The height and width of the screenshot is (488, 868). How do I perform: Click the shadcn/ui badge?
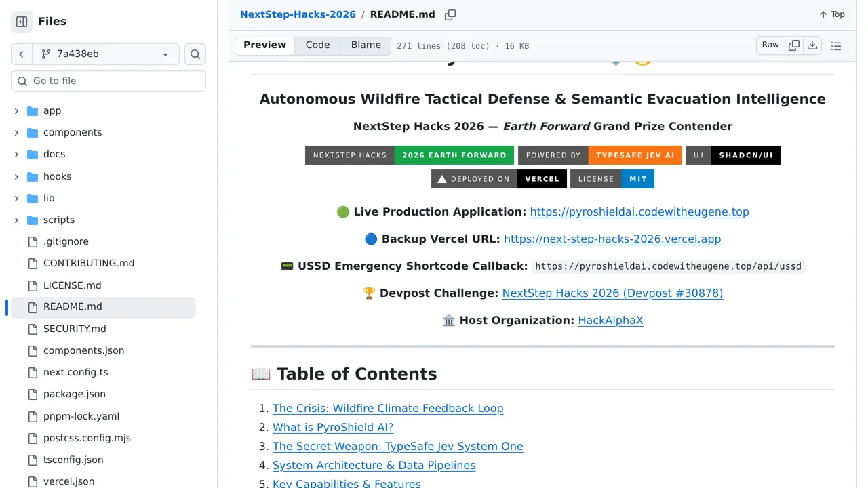[733, 155]
